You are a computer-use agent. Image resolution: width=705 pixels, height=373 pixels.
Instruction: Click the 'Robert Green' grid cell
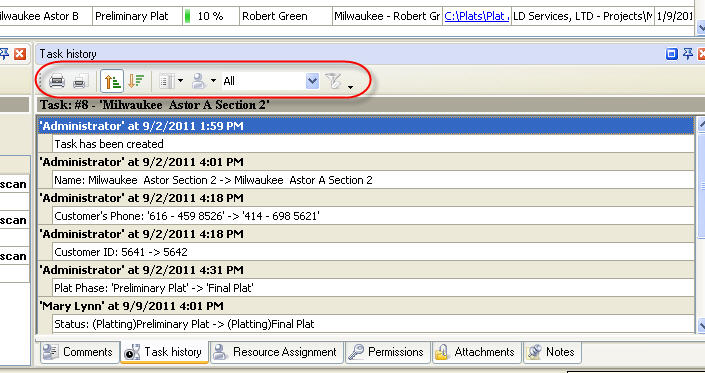285,16
